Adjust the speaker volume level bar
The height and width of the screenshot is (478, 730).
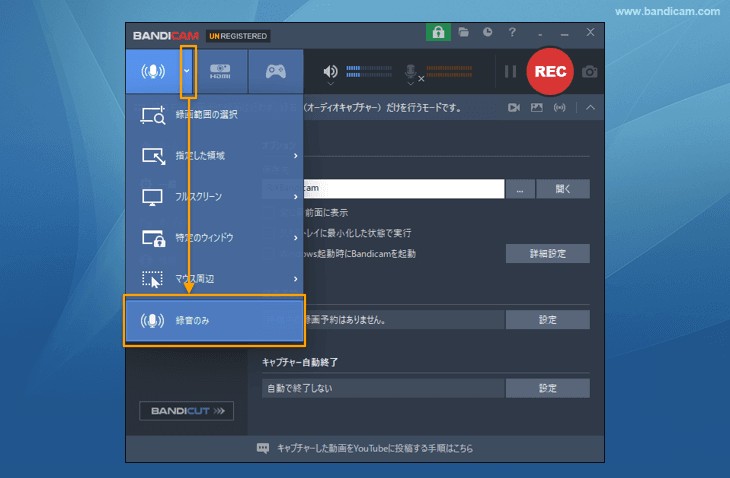[369, 71]
